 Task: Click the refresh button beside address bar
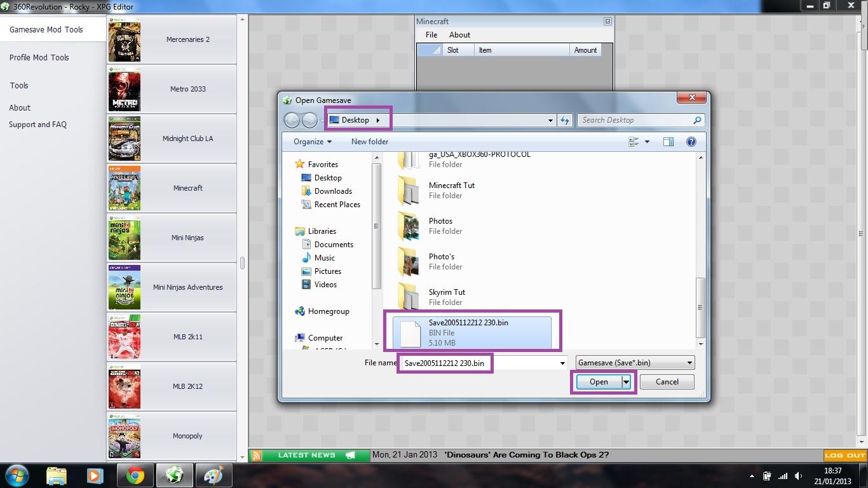click(565, 120)
